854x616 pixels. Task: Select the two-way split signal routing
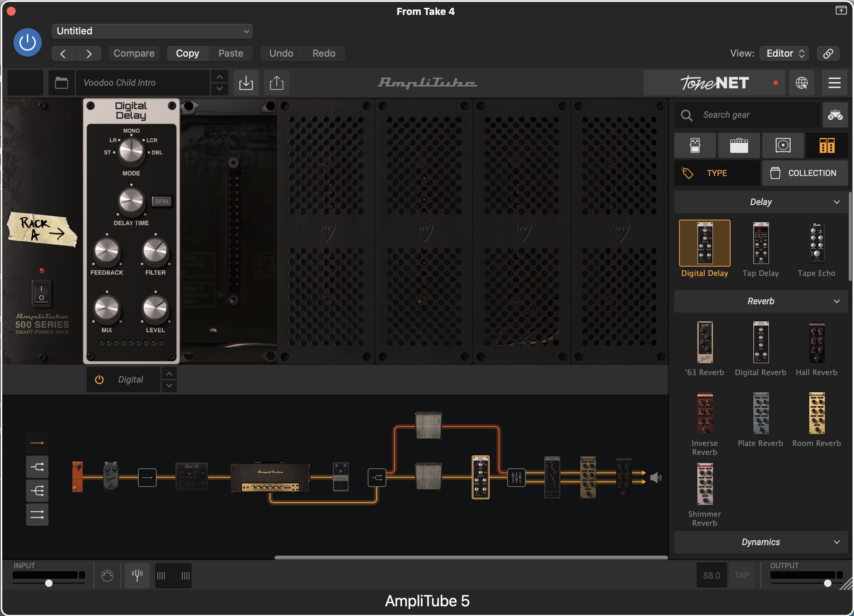click(37, 467)
